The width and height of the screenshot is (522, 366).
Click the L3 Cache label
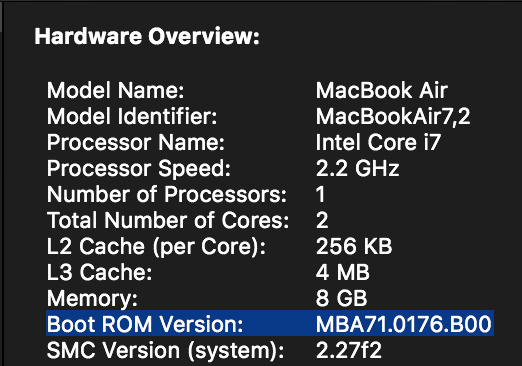coord(100,272)
